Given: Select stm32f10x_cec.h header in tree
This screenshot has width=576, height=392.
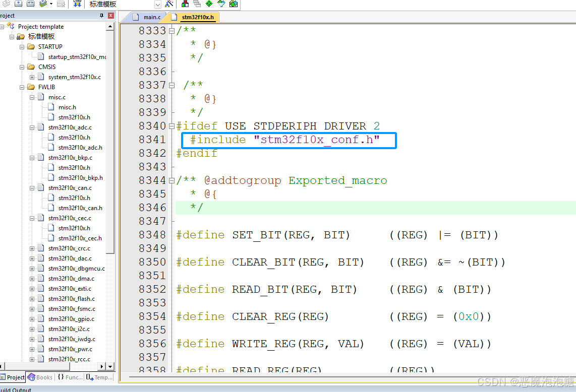Looking at the screenshot, I should 80,238.
